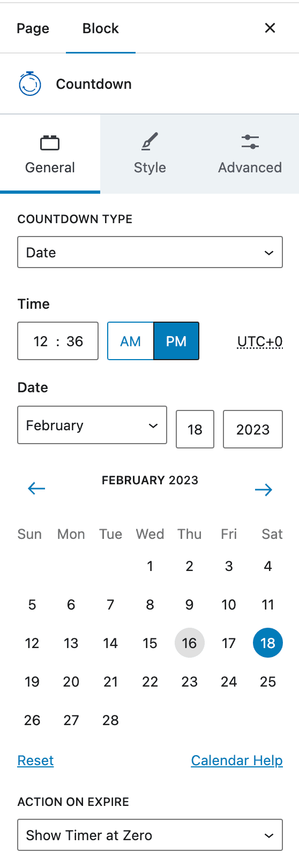
Task: Switch to the Page tab
Action: tap(33, 28)
